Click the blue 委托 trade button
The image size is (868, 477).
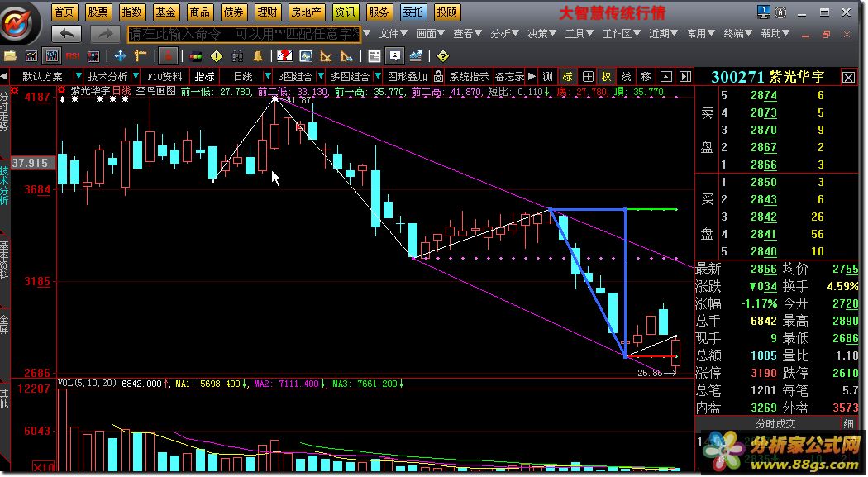coord(413,12)
